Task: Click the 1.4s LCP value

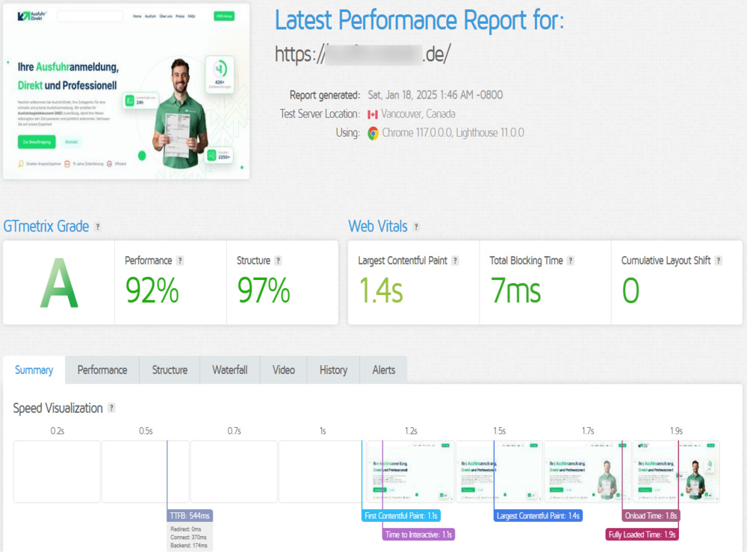Action: 381,290
